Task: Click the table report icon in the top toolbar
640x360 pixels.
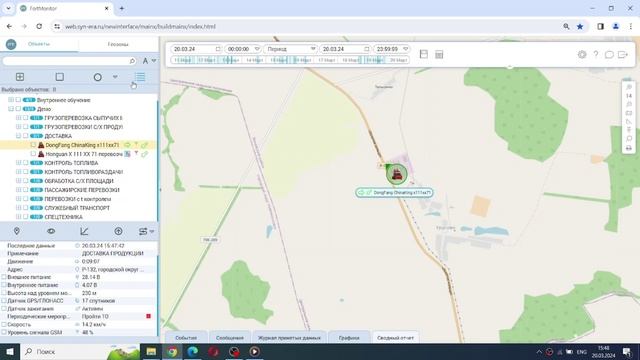Action: (439, 54)
